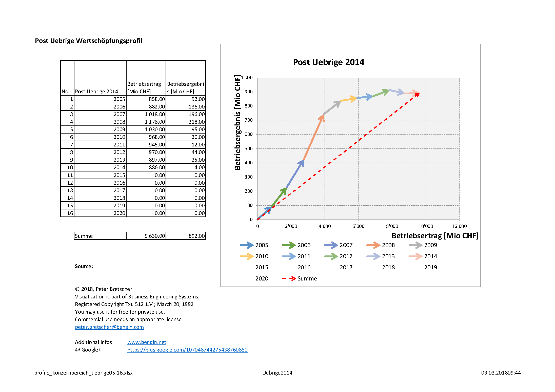Click the Registered Copyright Txu 512 154 line
Screen dimensions: 555x392
(x=134, y=304)
